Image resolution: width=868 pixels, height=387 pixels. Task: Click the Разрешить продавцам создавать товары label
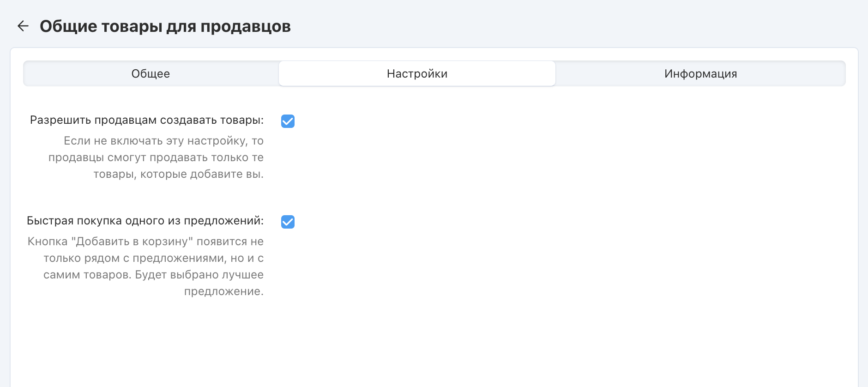pos(147,120)
